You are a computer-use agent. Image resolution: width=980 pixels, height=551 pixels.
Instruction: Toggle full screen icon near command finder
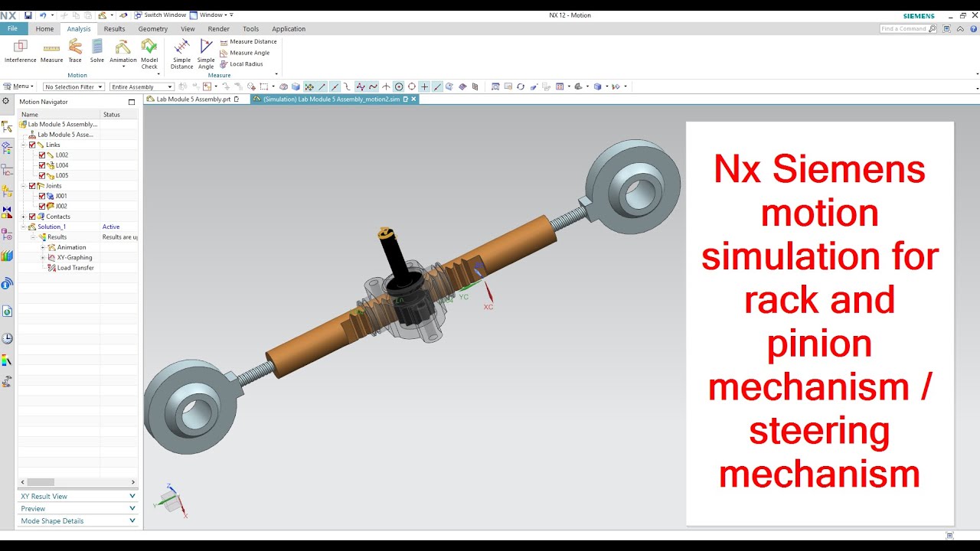click(x=947, y=28)
